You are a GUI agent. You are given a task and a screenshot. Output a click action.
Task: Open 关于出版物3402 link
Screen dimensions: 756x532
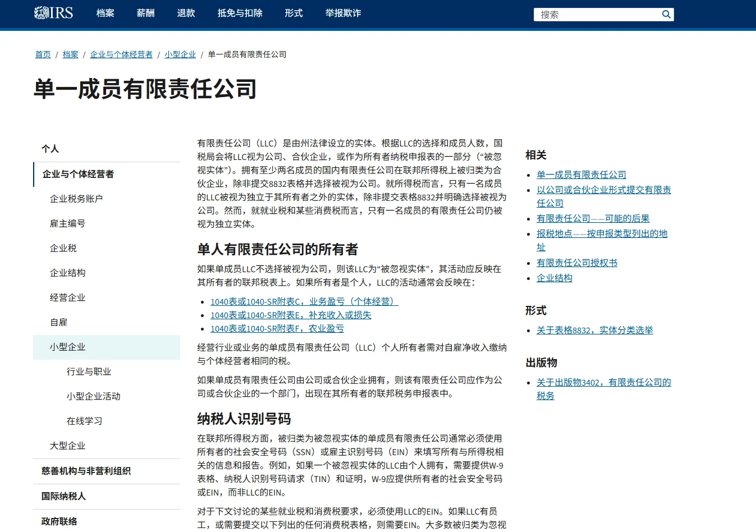(x=604, y=389)
